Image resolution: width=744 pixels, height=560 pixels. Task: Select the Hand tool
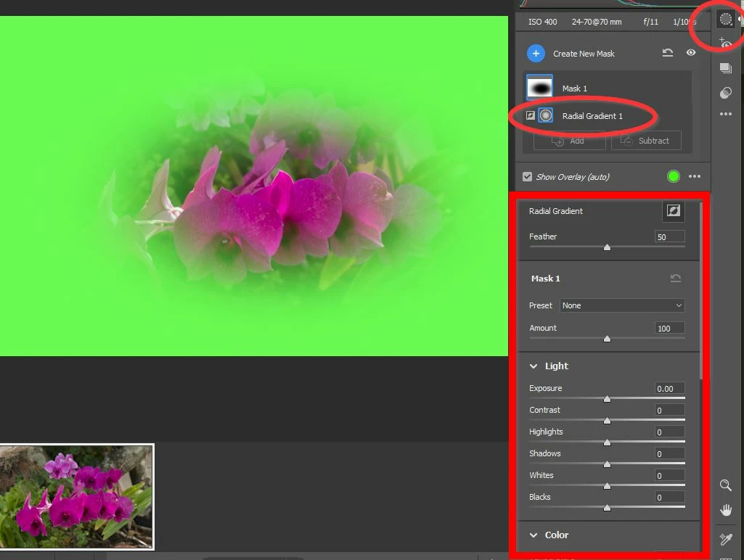[726, 510]
